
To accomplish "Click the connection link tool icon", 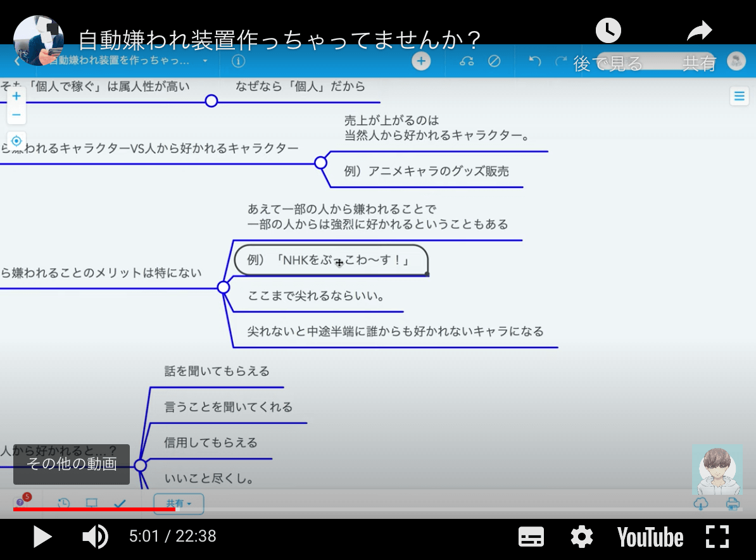I will pos(466,61).
